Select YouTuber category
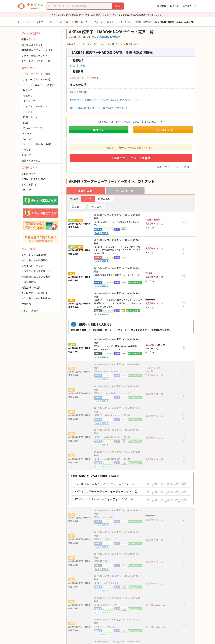This screenshot has width=215, height=644. (28, 139)
